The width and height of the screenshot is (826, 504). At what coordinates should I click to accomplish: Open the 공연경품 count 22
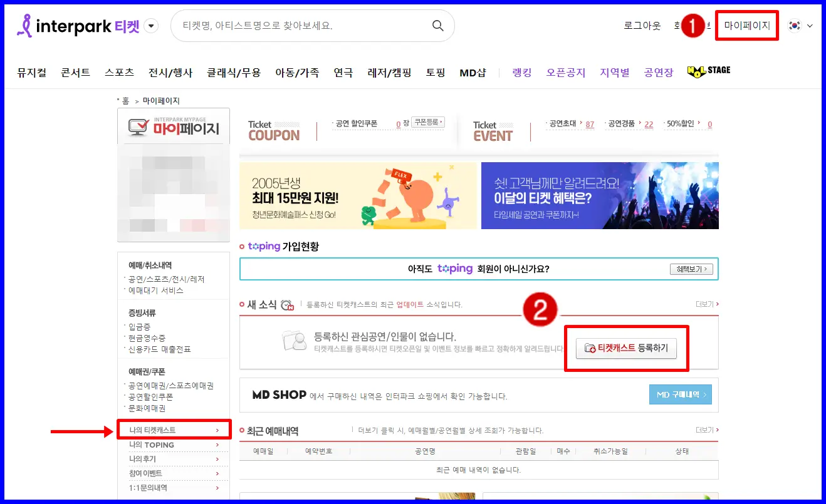click(649, 125)
